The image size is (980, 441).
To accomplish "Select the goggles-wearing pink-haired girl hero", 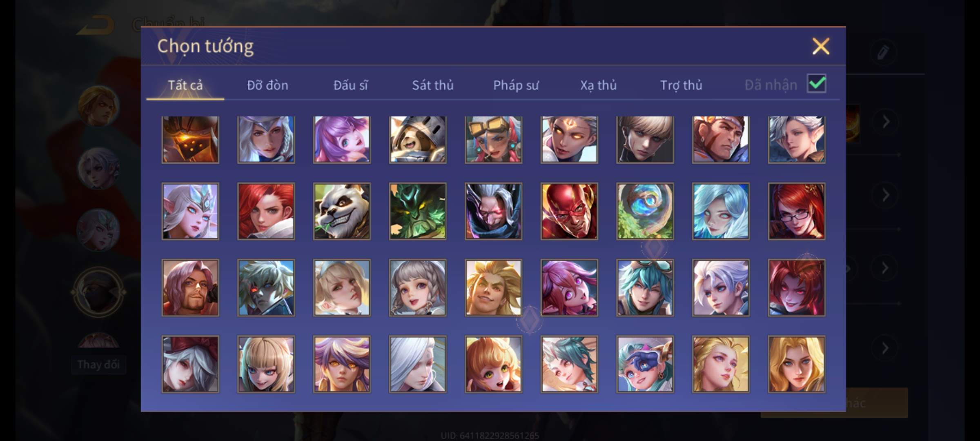I will coord(493,140).
